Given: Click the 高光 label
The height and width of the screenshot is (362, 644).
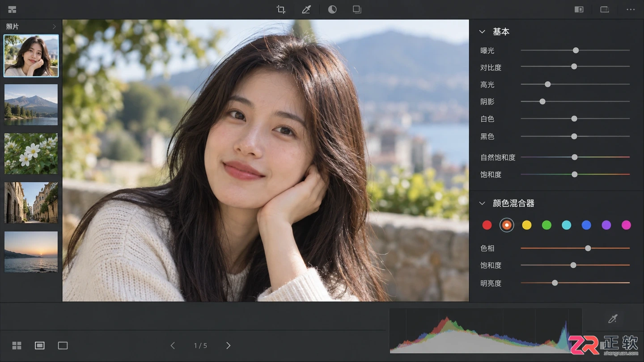Looking at the screenshot, I should click(x=487, y=84).
